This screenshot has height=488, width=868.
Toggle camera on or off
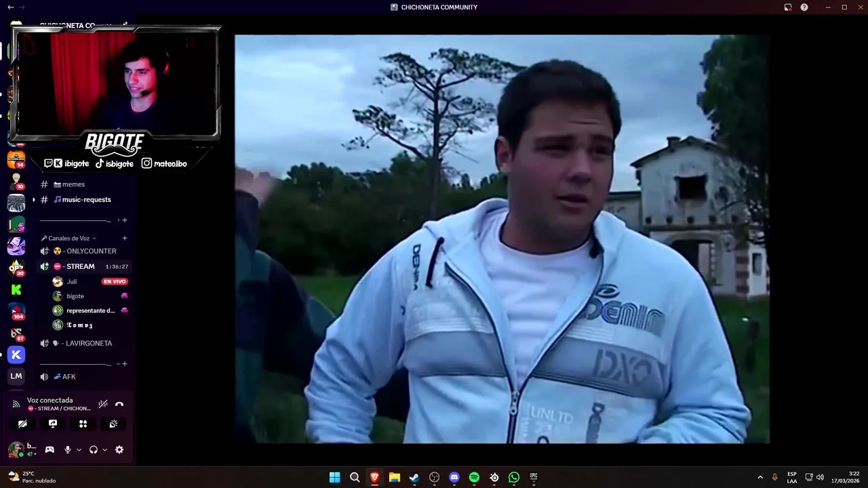(x=22, y=424)
